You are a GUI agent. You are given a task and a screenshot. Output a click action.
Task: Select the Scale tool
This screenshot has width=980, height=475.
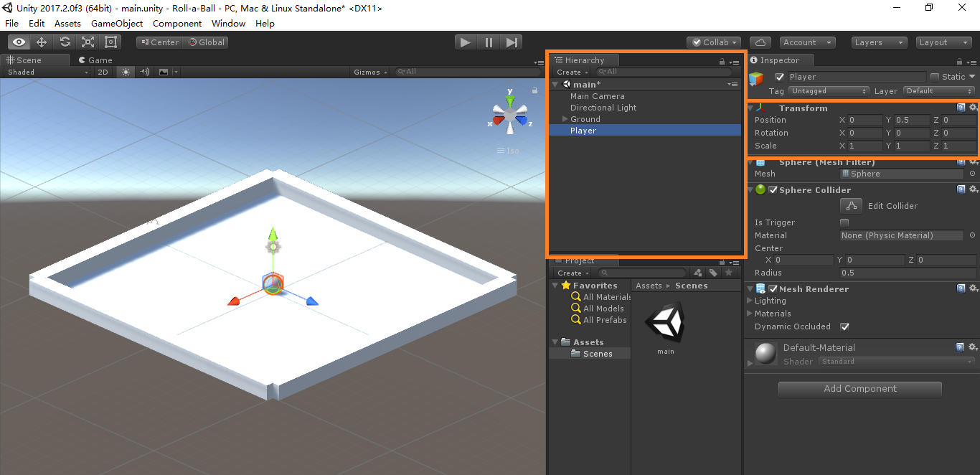[88, 42]
